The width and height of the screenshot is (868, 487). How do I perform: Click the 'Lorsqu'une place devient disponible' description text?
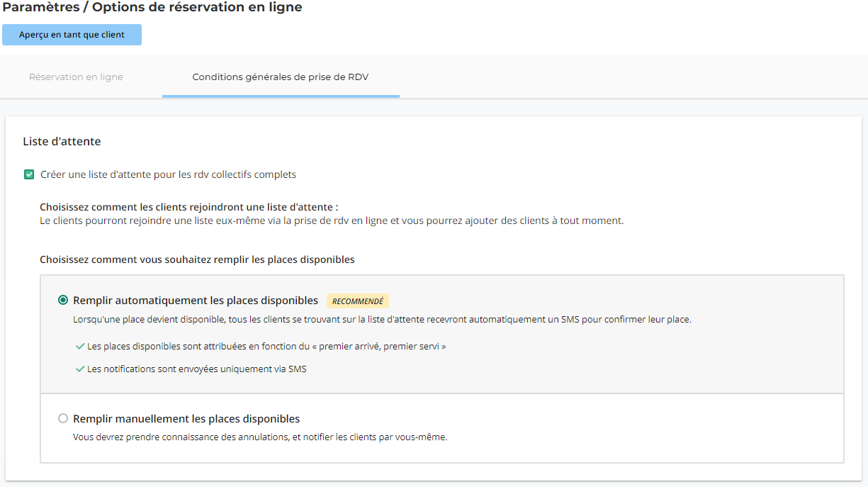(x=382, y=320)
